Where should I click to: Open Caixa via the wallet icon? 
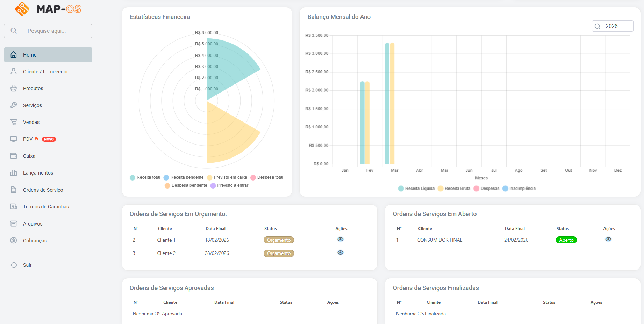tap(14, 156)
